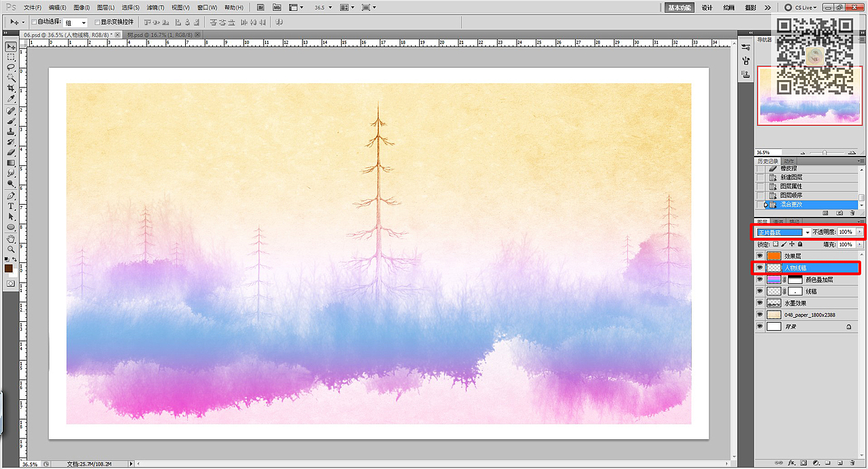Open the 图像(I) menu
Screen dimensions: 868x469
pos(81,7)
